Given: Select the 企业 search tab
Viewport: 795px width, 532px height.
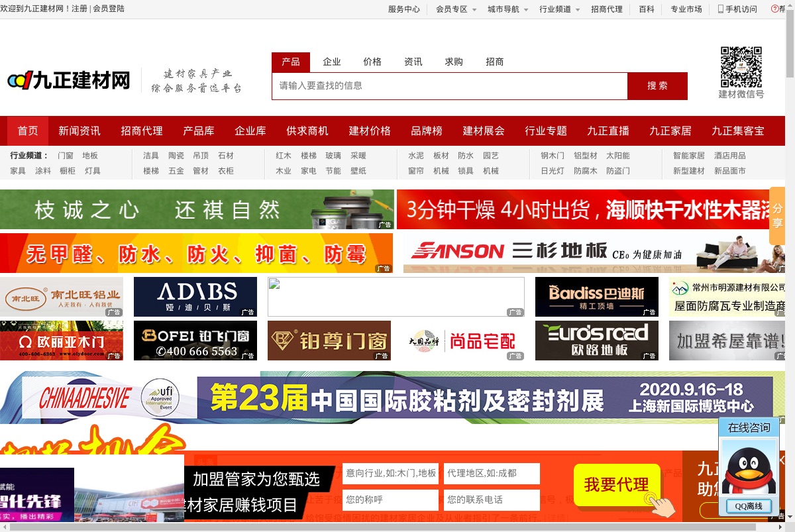Looking at the screenshot, I should point(332,62).
